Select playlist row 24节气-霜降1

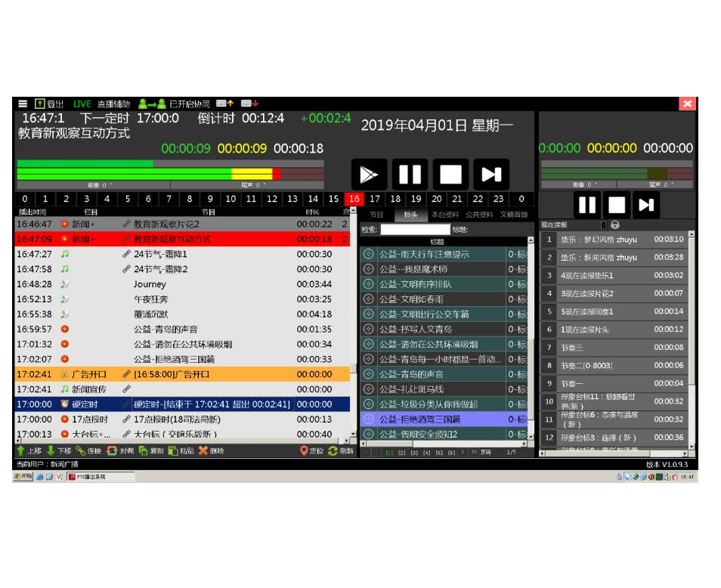pos(183,254)
